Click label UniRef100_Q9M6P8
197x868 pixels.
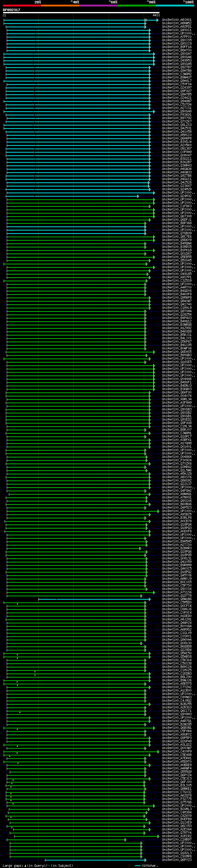176,298
